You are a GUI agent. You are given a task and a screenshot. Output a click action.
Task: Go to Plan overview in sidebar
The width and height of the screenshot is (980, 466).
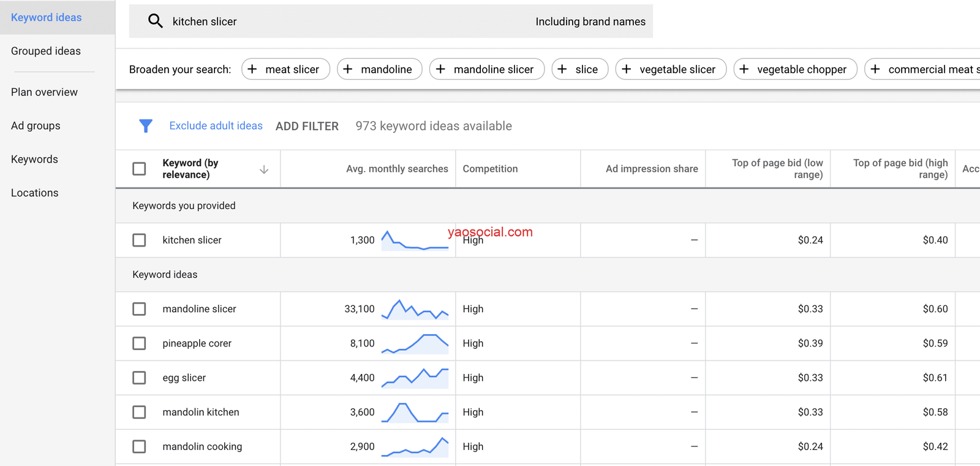click(x=44, y=92)
